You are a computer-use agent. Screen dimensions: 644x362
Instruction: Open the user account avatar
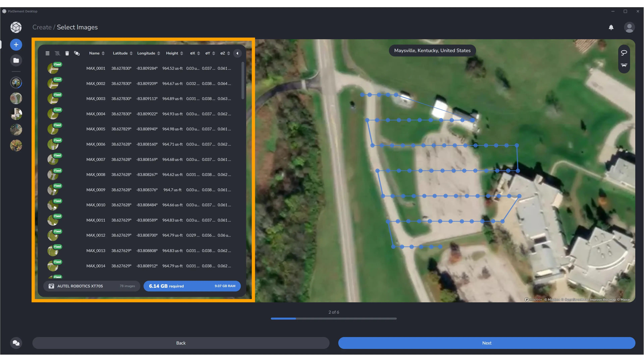coord(629,27)
